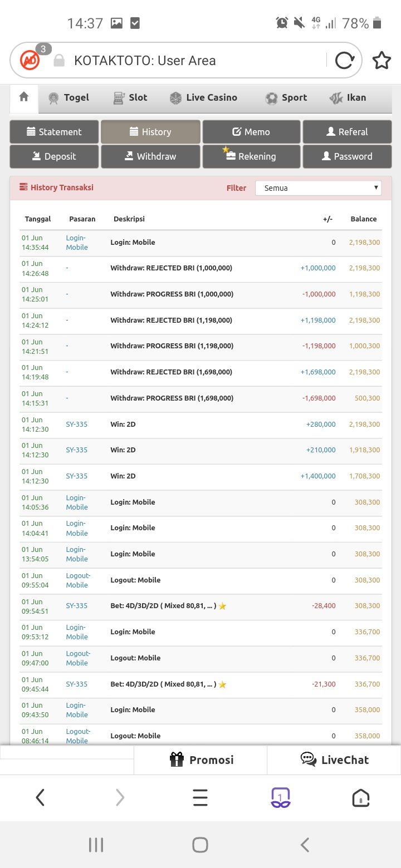Tap the ad blocker icon in address bar
Viewport: 401px width, 868px height.
[30, 60]
